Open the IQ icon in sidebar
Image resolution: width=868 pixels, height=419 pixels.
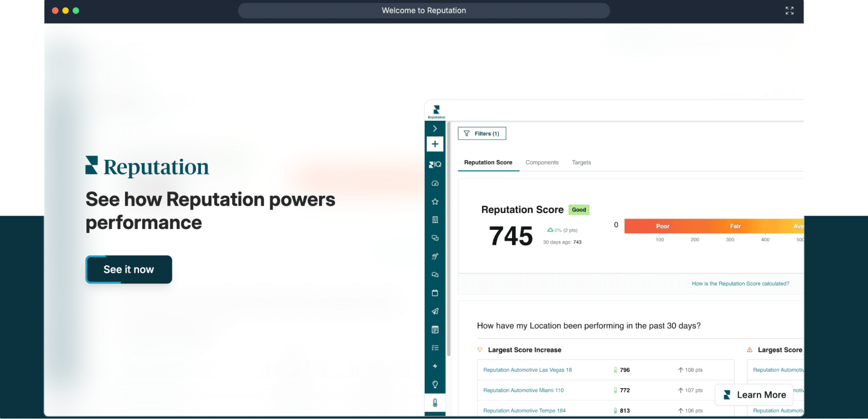point(435,165)
